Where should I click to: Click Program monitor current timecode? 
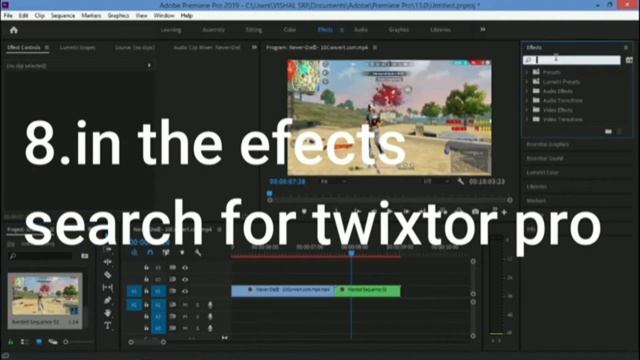coord(287,182)
